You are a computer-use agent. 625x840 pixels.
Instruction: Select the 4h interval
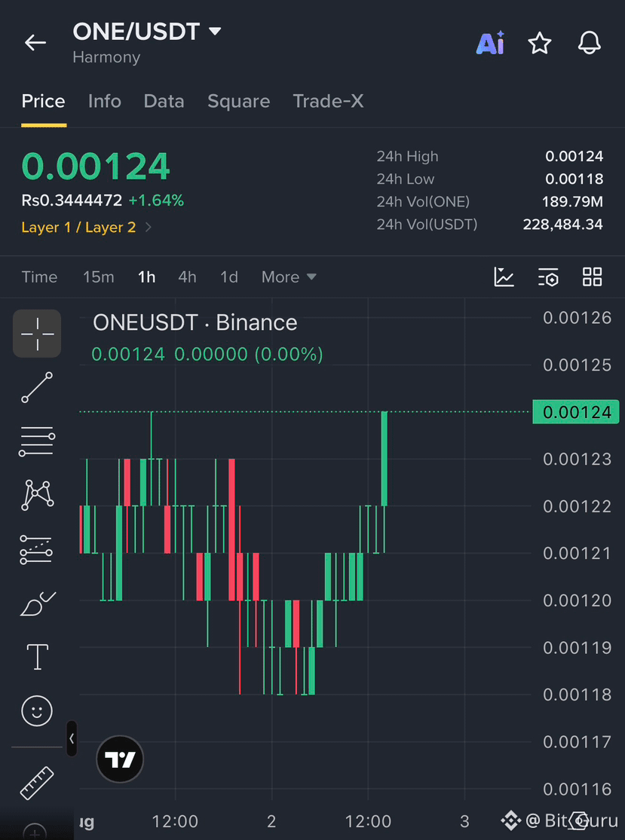pyautogui.click(x=187, y=277)
